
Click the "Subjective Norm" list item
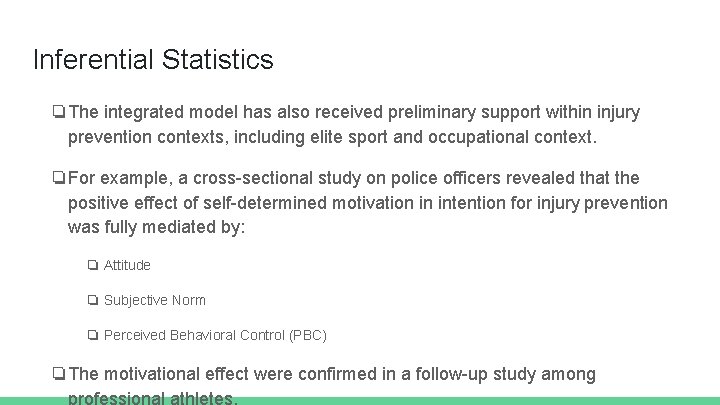(154, 300)
